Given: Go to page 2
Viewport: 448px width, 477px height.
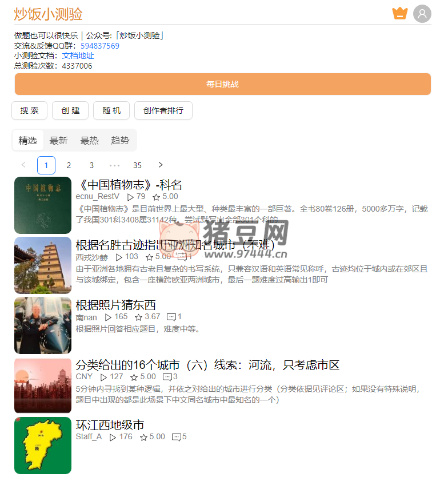Looking at the screenshot, I should (x=69, y=165).
